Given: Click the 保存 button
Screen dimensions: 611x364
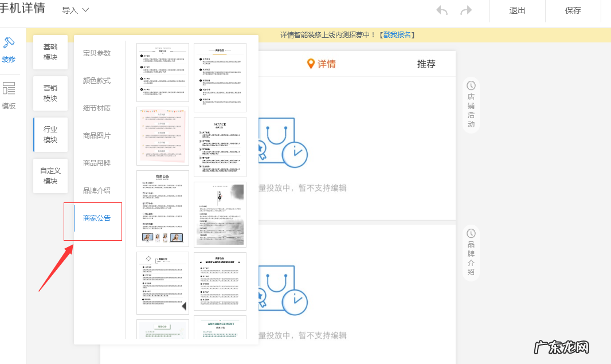Looking at the screenshot, I should click(x=573, y=10).
